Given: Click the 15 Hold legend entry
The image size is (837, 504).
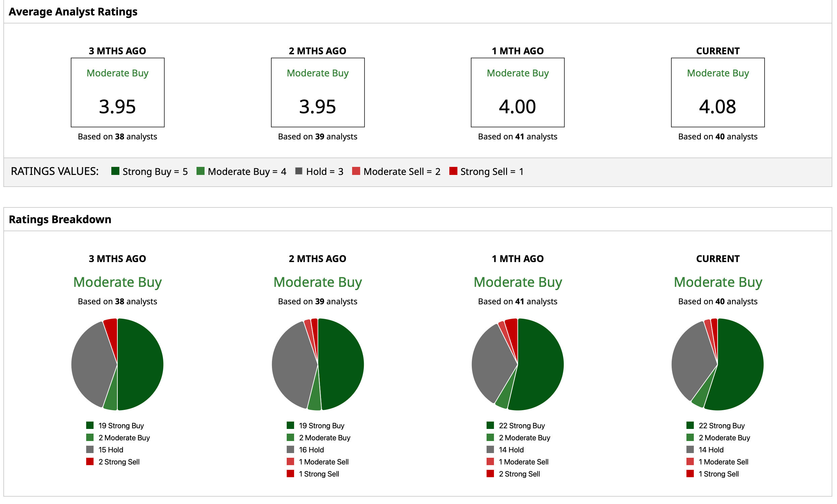Looking at the screenshot, I should 110,450.
